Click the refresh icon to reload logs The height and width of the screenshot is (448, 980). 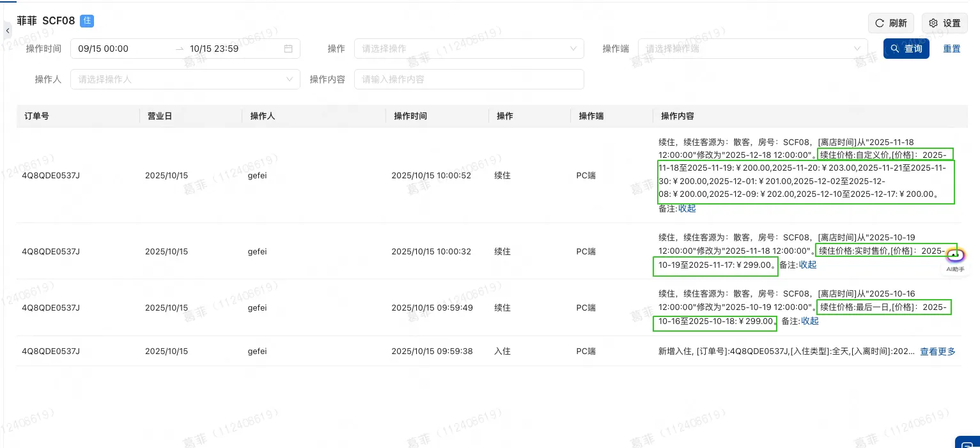tap(880, 23)
